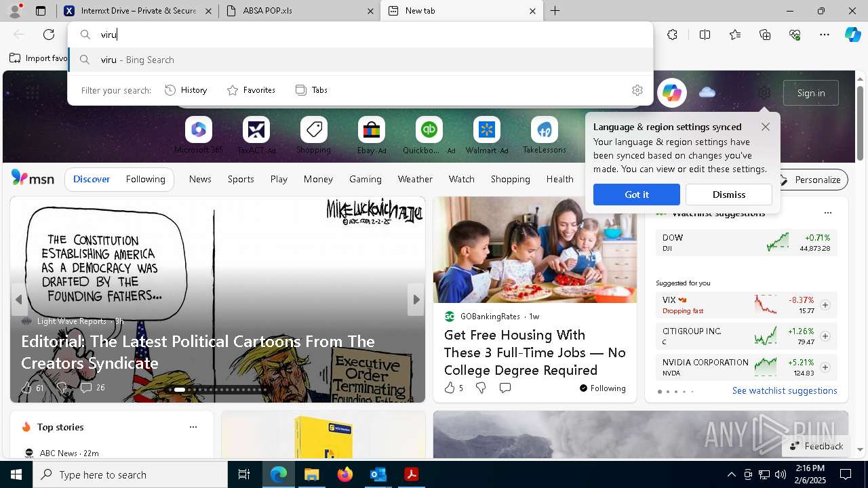Open Collections toolbar icon
Screen dimensions: 868x488
click(x=765, y=35)
